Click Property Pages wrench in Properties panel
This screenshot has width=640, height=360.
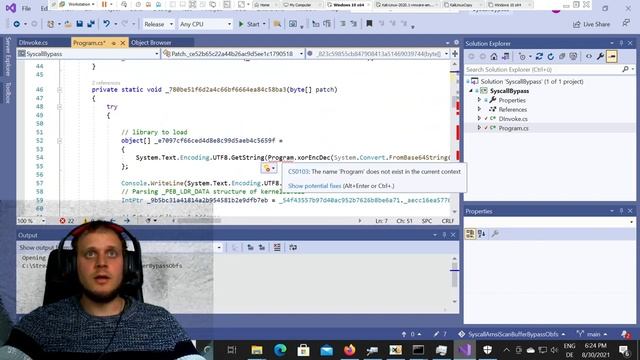(495, 234)
